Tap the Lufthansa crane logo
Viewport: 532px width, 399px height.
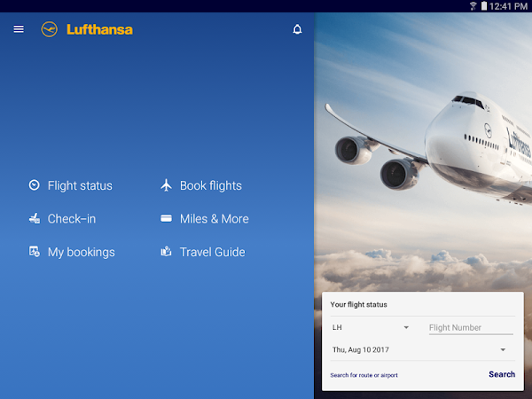click(50, 29)
